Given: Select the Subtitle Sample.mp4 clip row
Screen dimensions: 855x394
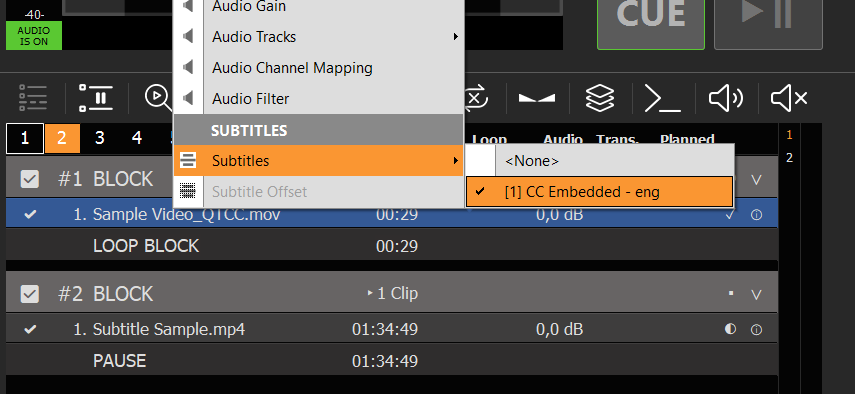Looking at the screenshot, I should coord(392,329).
